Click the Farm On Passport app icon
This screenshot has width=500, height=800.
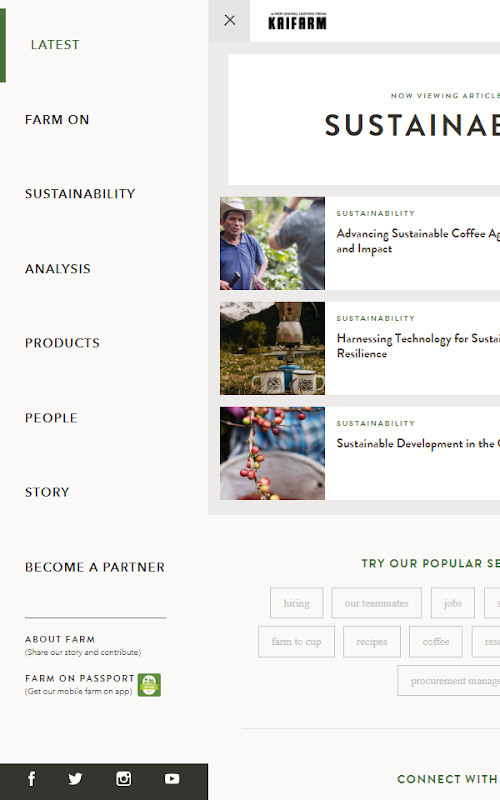(x=149, y=685)
